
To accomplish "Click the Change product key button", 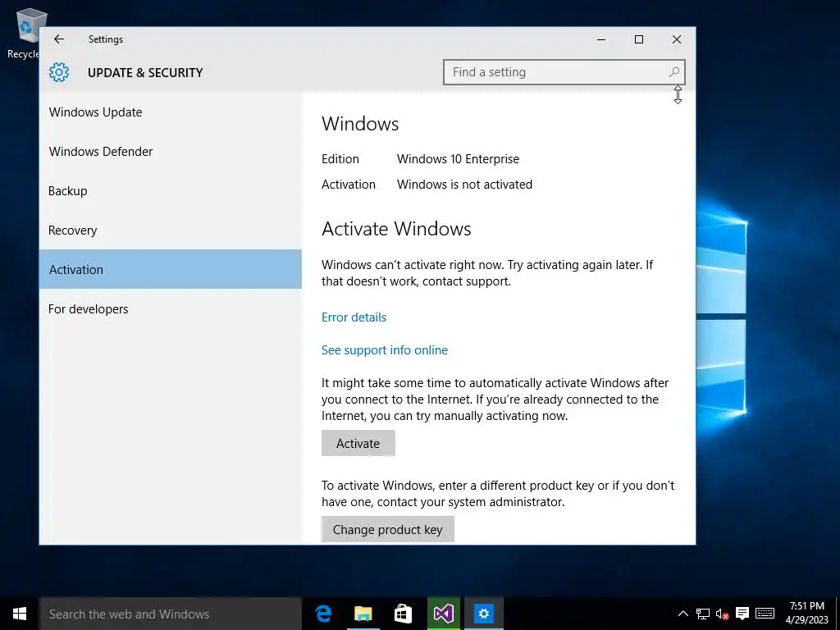I will [388, 529].
